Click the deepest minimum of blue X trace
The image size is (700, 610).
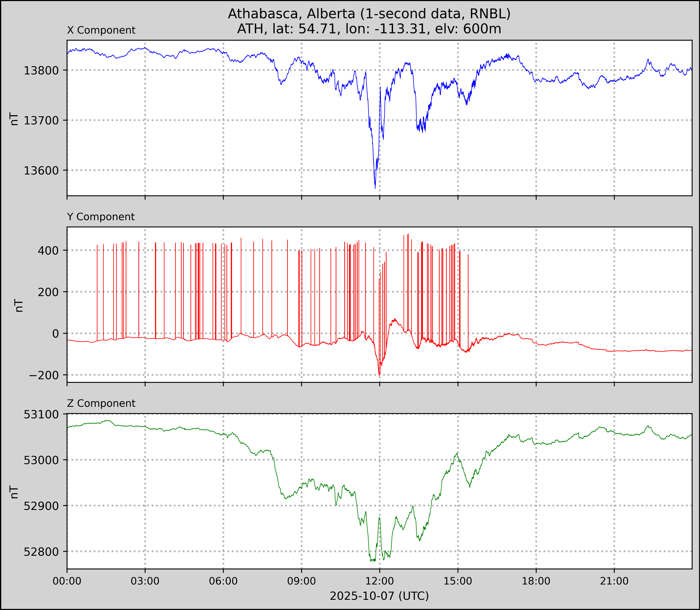tap(375, 188)
